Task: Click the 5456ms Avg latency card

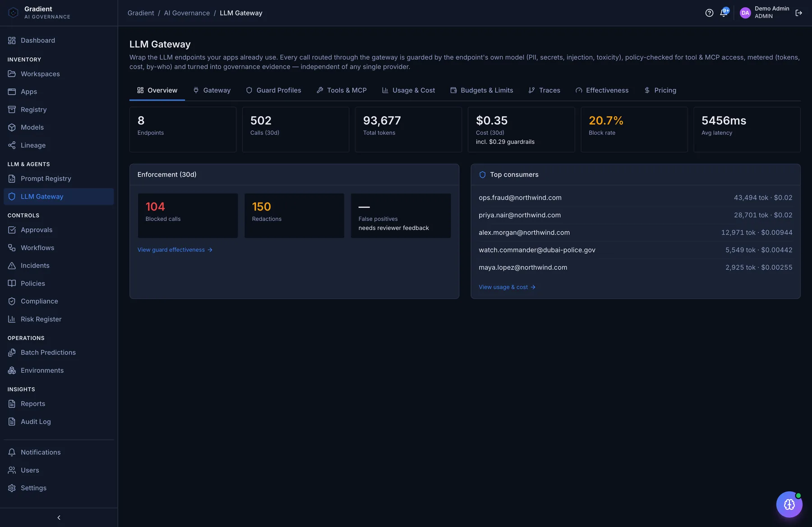Action: (747, 129)
